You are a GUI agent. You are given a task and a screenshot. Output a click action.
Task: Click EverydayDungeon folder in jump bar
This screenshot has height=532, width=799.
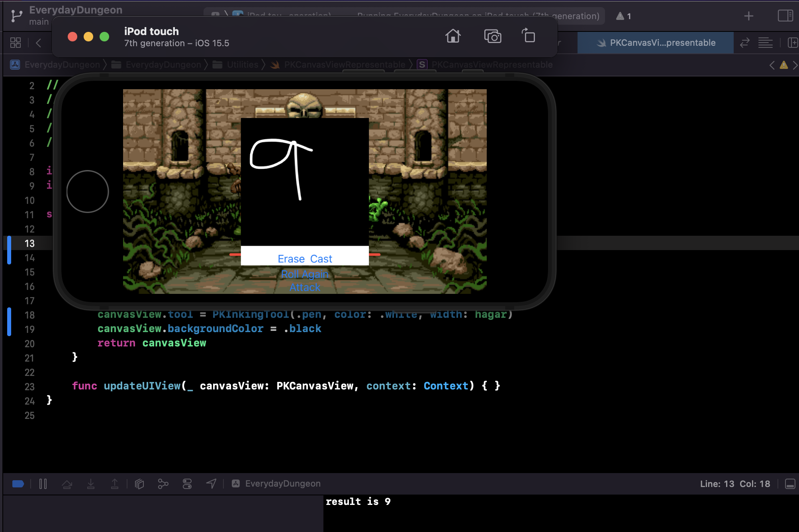pyautogui.click(x=157, y=65)
